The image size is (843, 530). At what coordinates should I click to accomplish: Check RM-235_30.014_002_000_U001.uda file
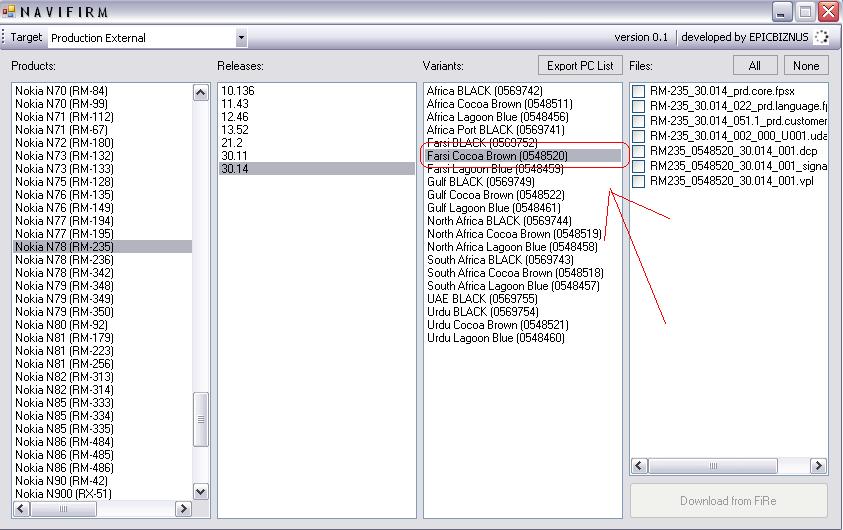click(x=638, y=136)
